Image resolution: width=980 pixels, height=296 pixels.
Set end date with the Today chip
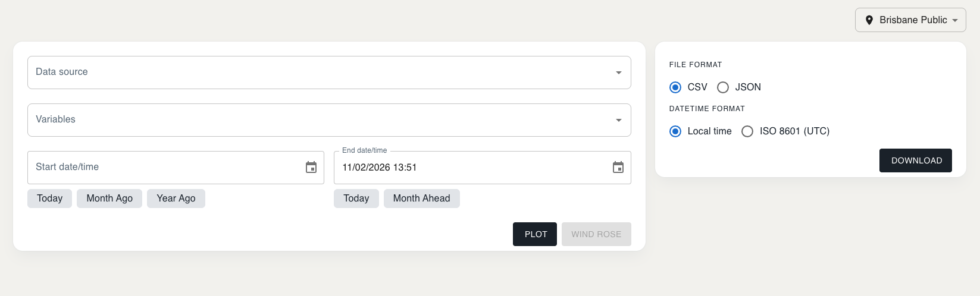pyautogui.click(x=356, y=199)
